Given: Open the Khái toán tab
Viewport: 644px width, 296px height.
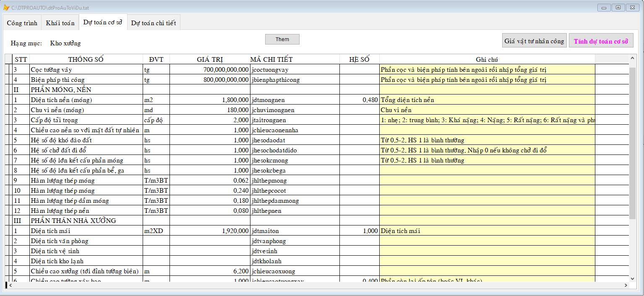Looking at the screenshot, I should pos(60,23).
